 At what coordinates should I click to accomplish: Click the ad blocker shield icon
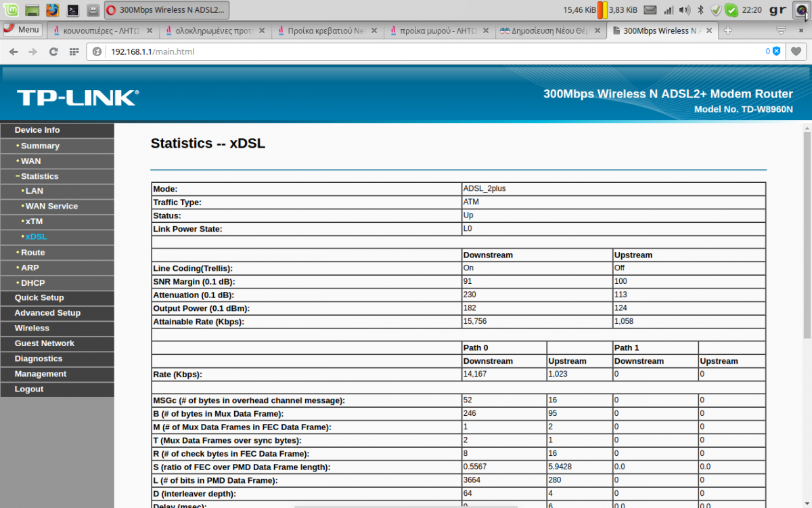776,51
